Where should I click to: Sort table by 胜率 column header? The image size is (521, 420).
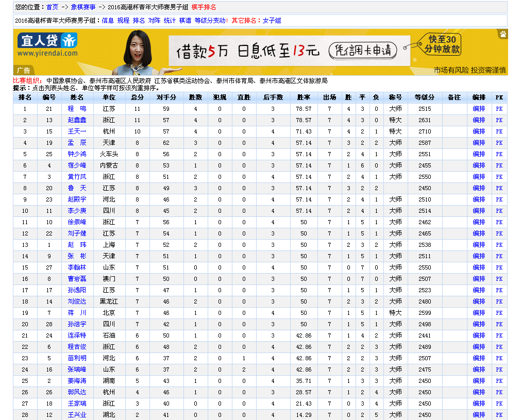coord(304,97)
